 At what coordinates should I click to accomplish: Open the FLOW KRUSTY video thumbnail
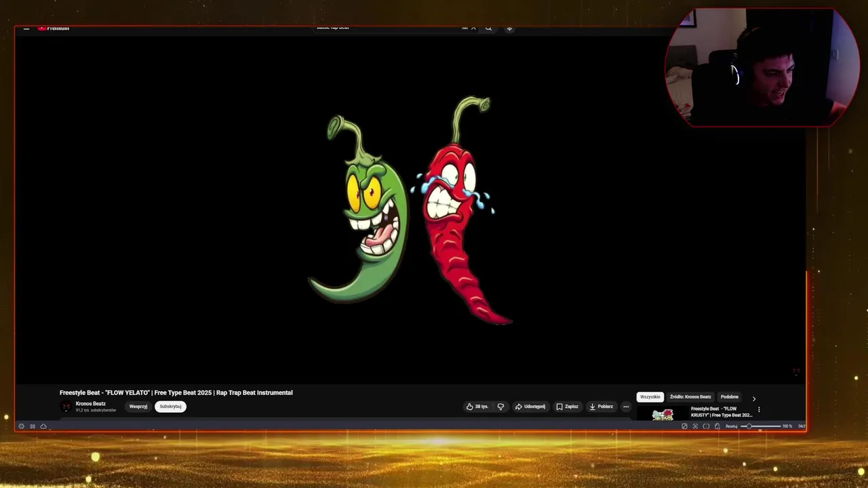pos(663,413)
